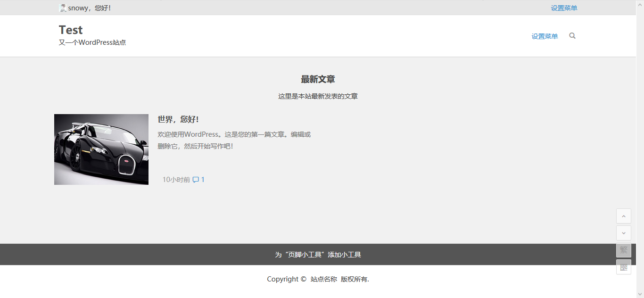Click snowy's avatar in the admin bar
This screenshot has width=644, height=298.
(x=62, y=8)
